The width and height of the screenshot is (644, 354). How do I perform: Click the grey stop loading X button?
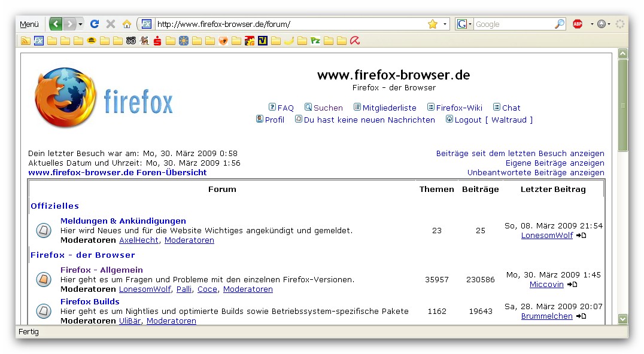click(x=111, y=24)
